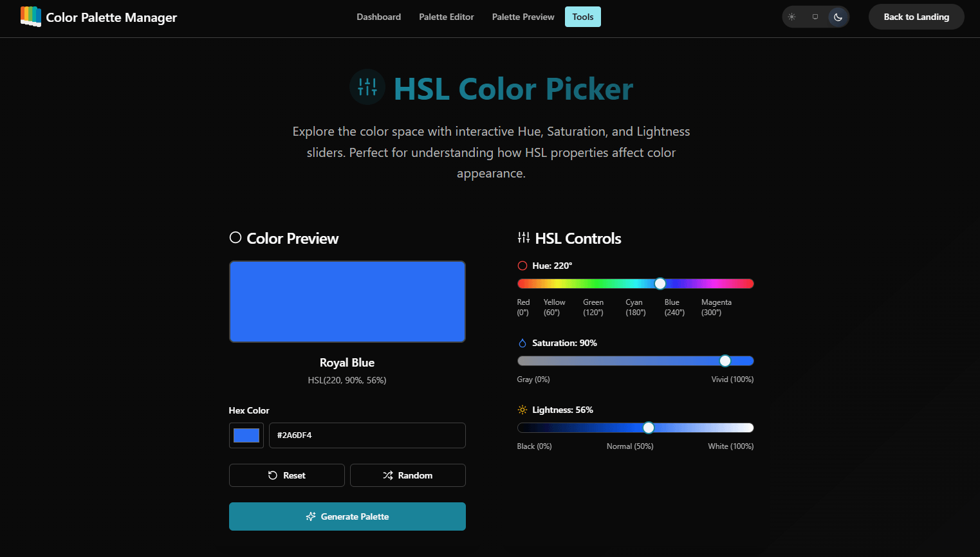Click the sun icon beside Lightness label
Image resolution: width=980 pixels, height=557 pixels.
point(522,410)
